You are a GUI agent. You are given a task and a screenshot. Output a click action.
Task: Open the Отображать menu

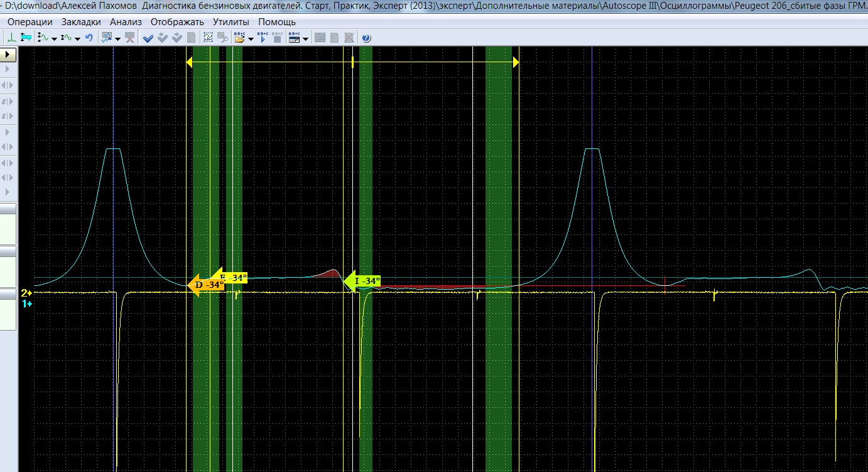coord(177,22)
